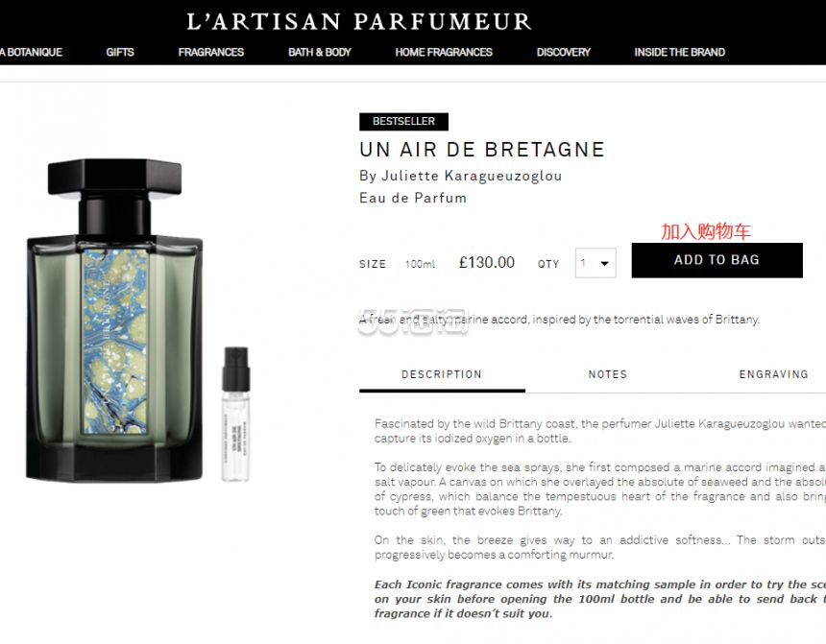Open the Discovery menu
The width and height of the screenshot is (826, 644).
pos(563,52)
